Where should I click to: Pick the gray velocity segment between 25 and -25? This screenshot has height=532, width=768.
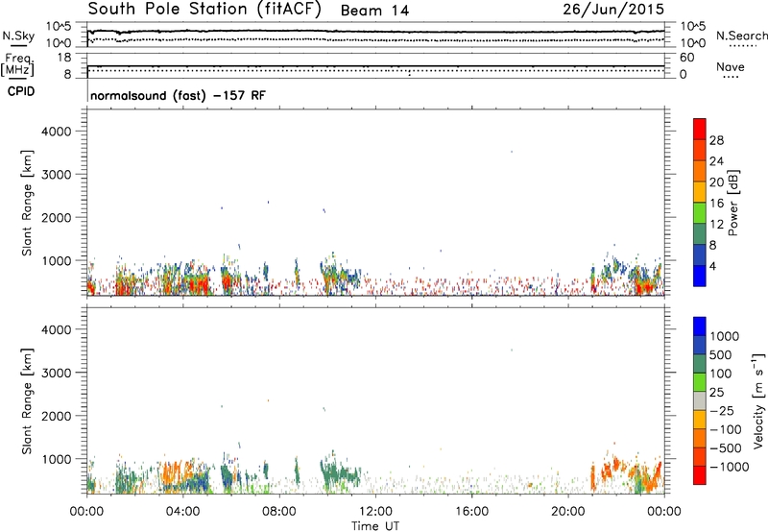[x=700, y=400]
